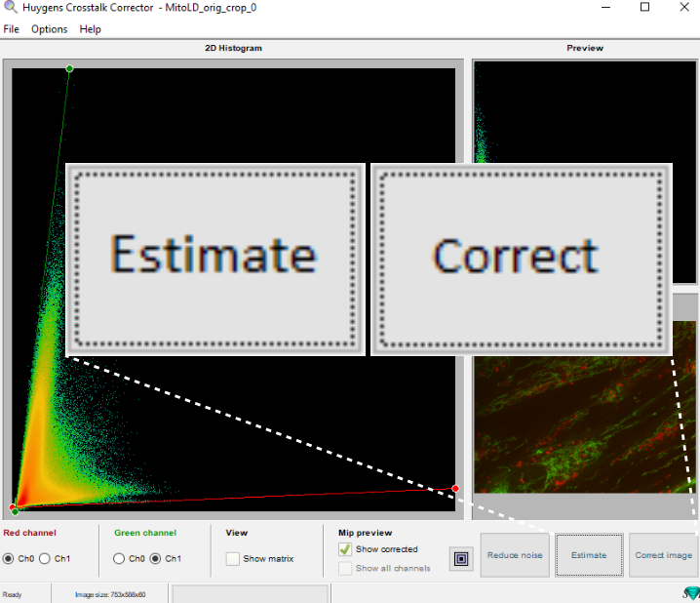Uncheck the Show corrected checkbox

[345, 549]
